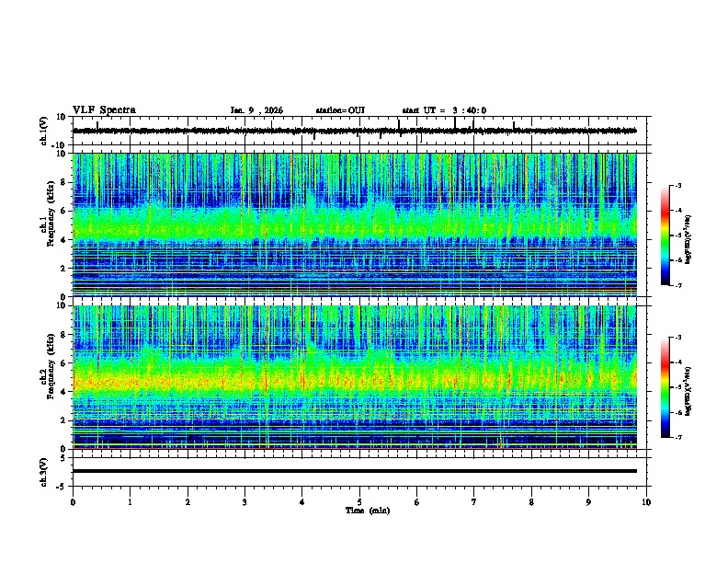Click the "-7" label on ch.1 color scale
This screenshot has height=563, width=728.
677,285
